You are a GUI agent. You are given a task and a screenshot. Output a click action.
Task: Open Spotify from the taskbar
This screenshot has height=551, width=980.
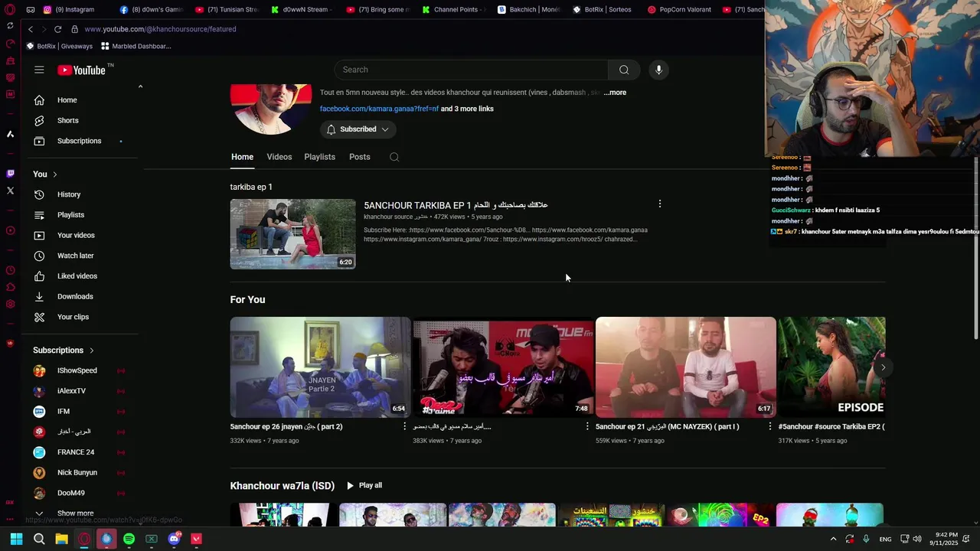129,539
